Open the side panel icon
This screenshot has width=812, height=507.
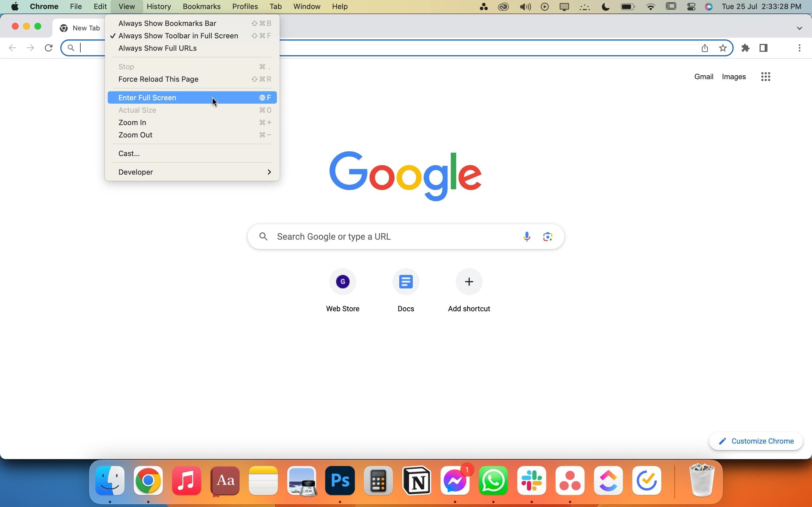[763, 48]
